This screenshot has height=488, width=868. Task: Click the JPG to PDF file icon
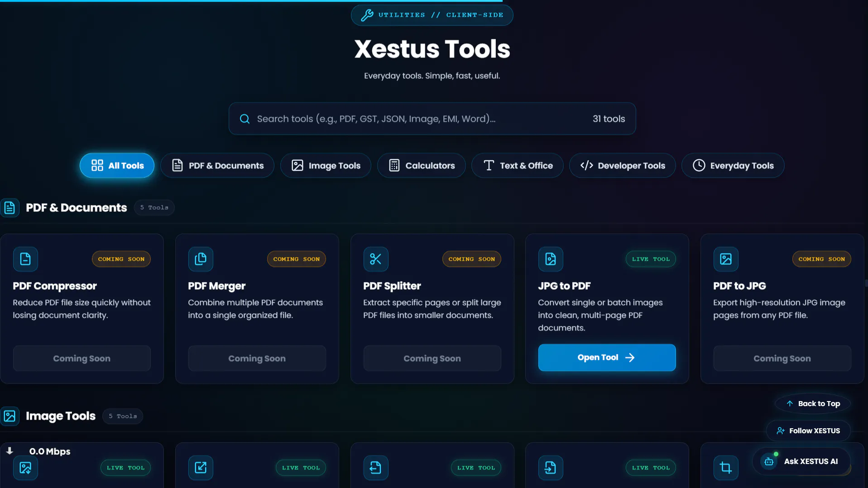pyautogui.click(x=551, y=259)
